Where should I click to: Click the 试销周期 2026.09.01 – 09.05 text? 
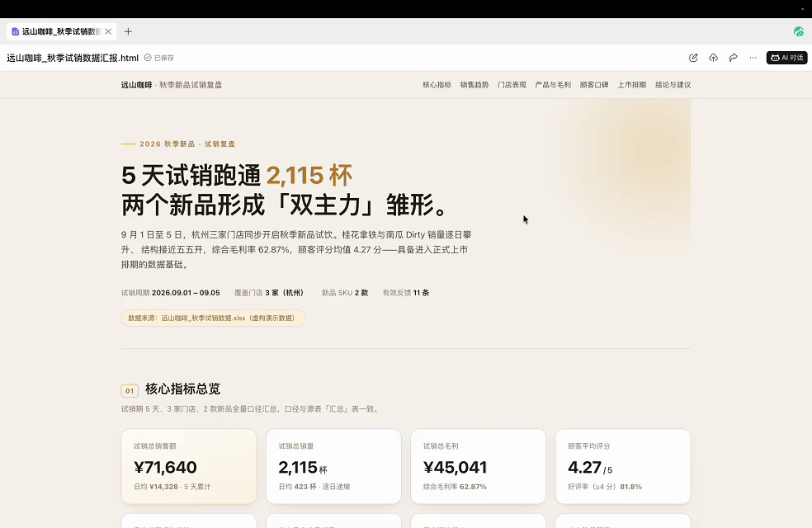pos(170,293)
